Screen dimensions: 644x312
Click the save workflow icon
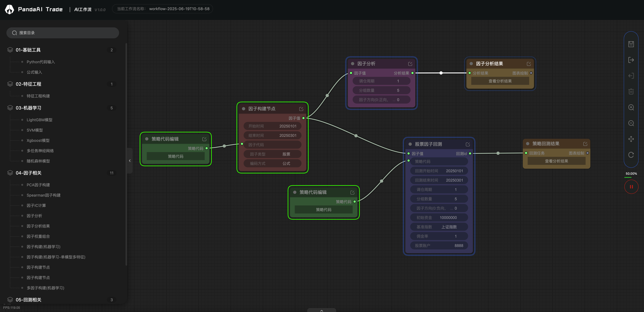631,44
